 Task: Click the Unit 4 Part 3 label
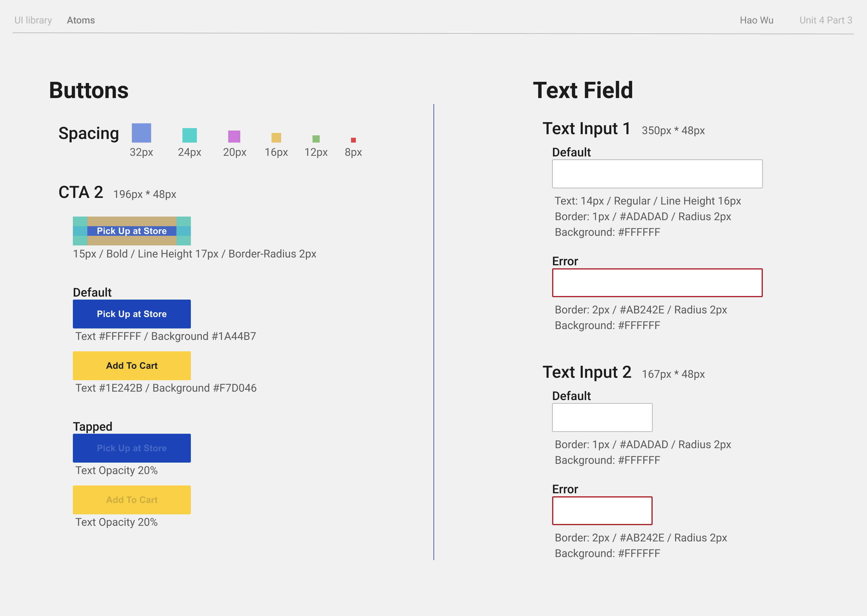tap(826, 20)
